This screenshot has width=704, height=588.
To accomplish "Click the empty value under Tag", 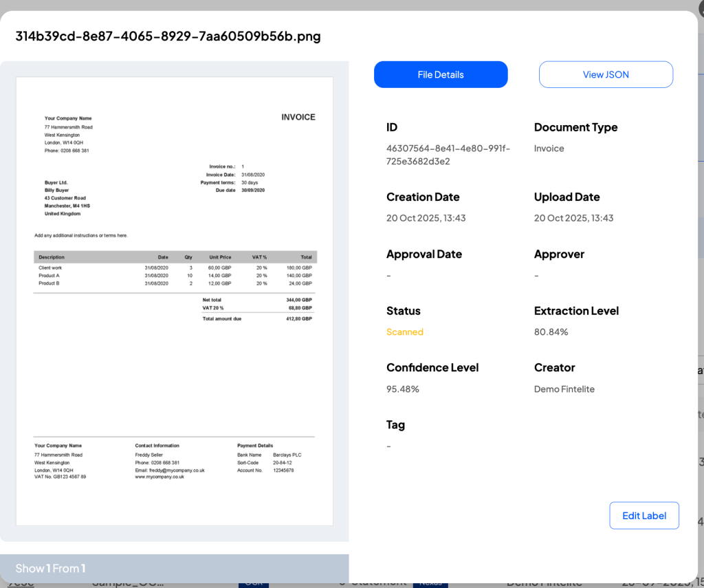I will coord(389,446).
